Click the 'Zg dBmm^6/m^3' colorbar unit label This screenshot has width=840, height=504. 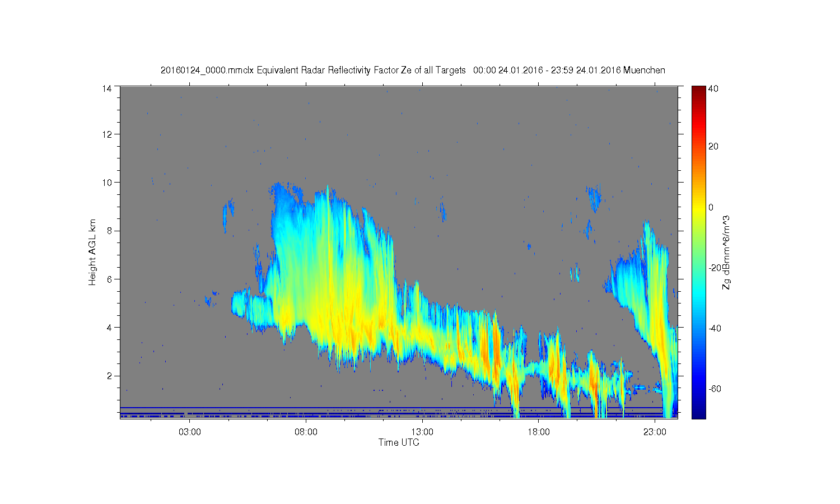point(726,253)
